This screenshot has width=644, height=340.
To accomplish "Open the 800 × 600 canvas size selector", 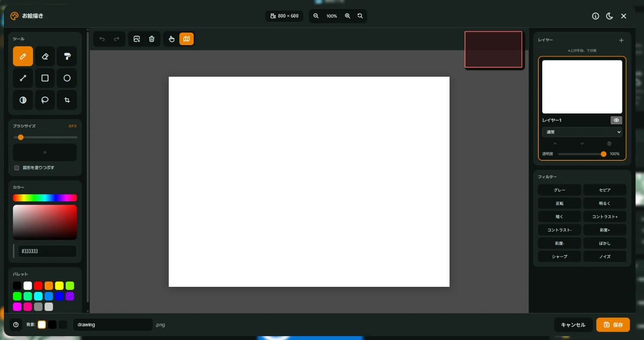I will coord(284,16).
